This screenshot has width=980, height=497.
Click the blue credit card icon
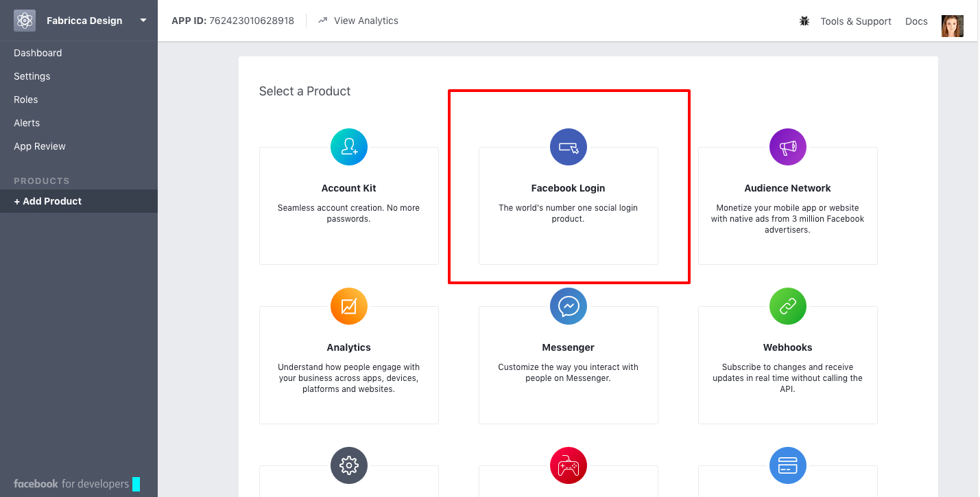(x=787, y=465)
